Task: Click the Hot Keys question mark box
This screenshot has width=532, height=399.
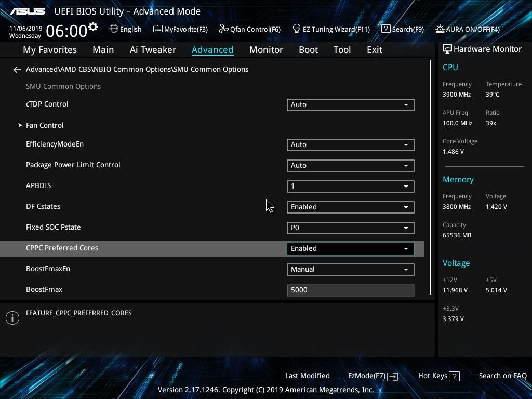Action: [x=454, y=376]
